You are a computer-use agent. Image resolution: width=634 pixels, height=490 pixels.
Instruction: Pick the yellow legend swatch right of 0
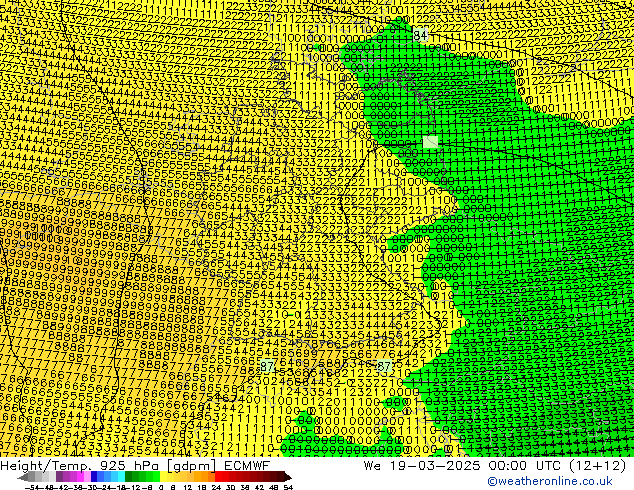click(x=163, y=477)
